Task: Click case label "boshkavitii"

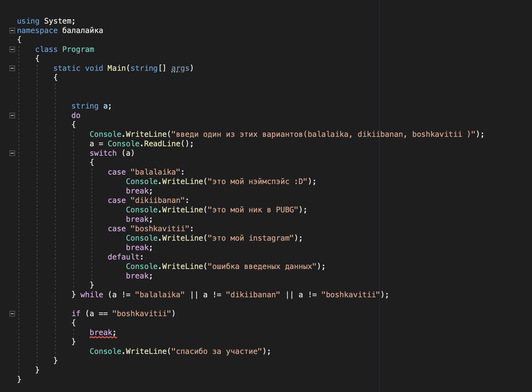Action: [x=160, y=229]
